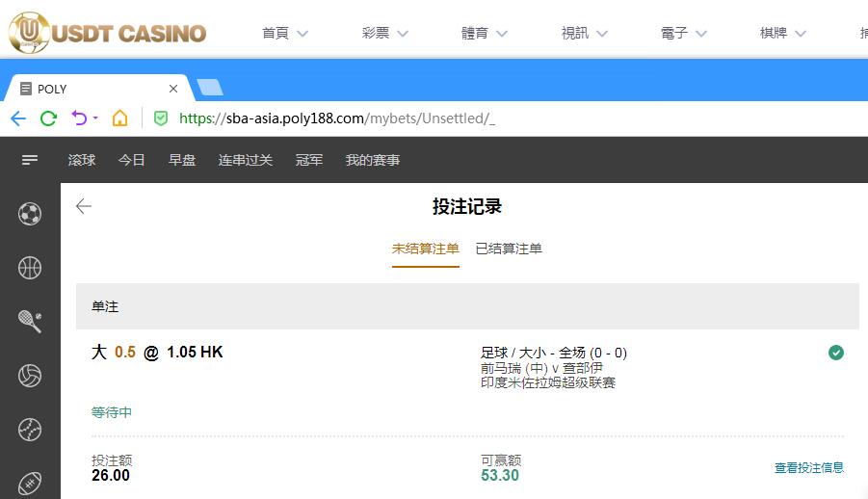Open 查看投注信息 link
Viewport: 868px width, 499px height.
(809, 468)
